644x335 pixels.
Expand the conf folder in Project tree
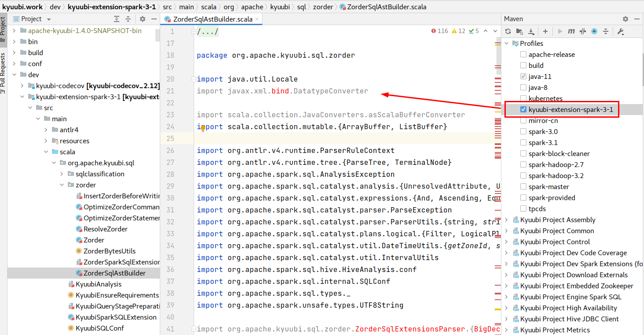[x=14, y=63]
